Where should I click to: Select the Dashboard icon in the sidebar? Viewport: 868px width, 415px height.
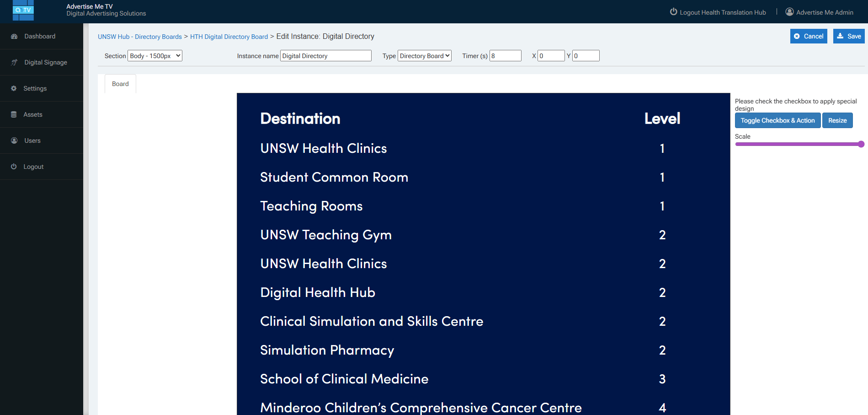coord(14,36)
